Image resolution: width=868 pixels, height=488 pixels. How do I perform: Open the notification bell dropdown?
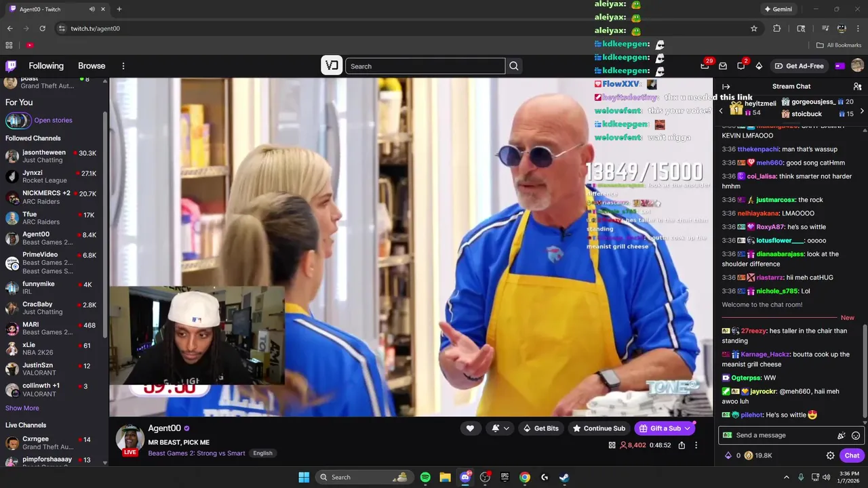(x=500, y=428)
